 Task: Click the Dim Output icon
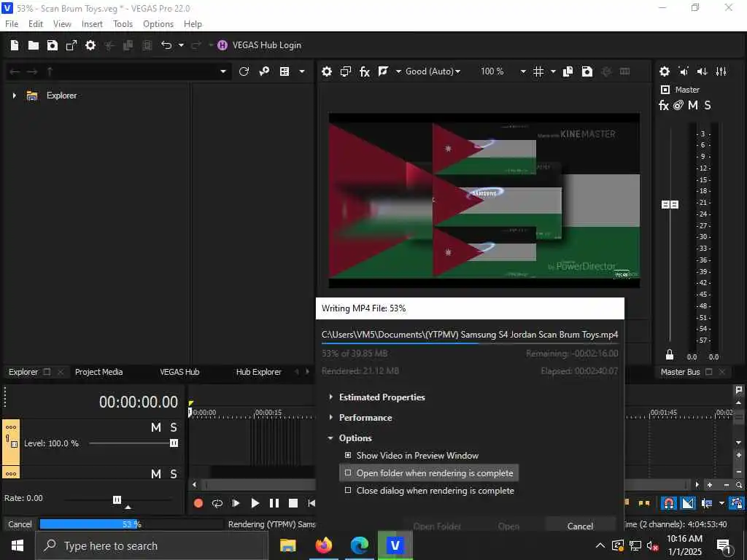pyautogui.click(x=703, y=71)
